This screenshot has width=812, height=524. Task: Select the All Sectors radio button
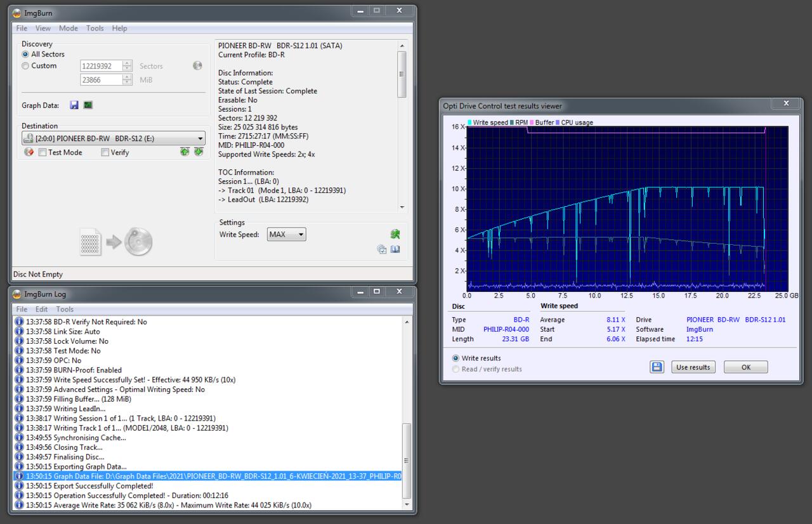[x=25, y=55]
